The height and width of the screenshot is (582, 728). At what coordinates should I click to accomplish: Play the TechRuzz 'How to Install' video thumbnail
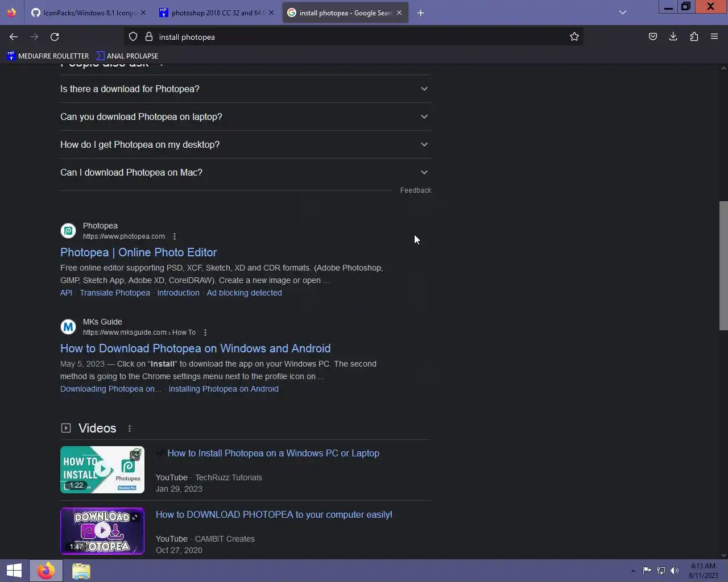tap(102, 469)
